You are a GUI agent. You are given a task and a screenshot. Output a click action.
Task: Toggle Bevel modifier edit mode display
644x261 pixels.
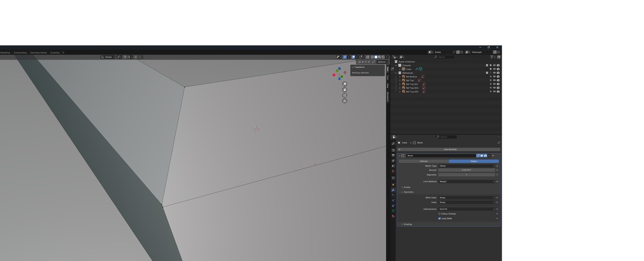tap(478, 156)
